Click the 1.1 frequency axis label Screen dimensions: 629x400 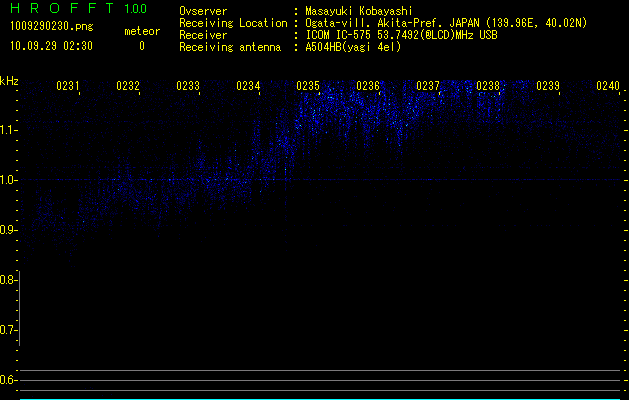point(8,130)
